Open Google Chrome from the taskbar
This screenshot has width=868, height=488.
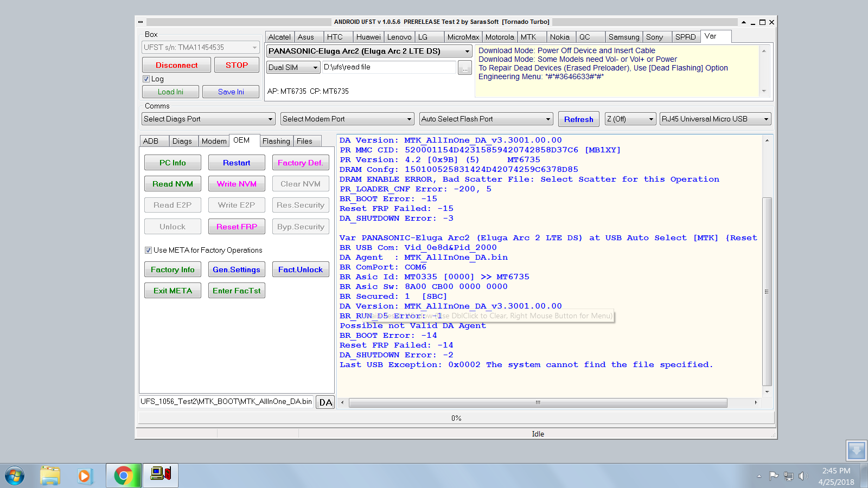(124, 476)
